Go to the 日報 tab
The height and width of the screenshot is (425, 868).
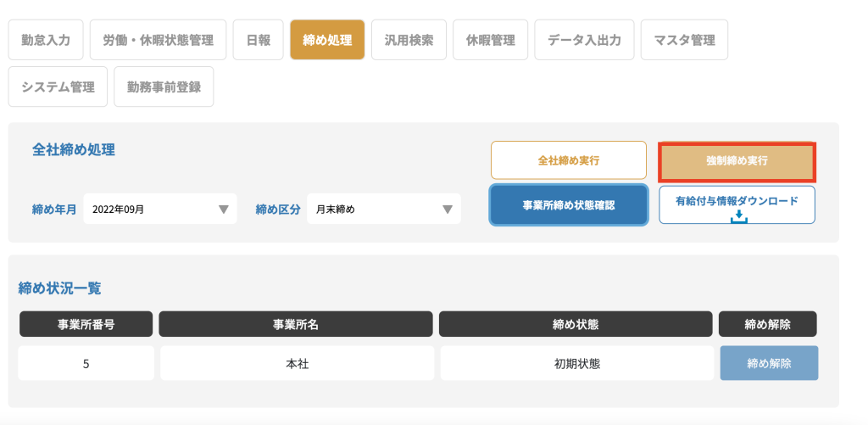[x=259, y=40]
